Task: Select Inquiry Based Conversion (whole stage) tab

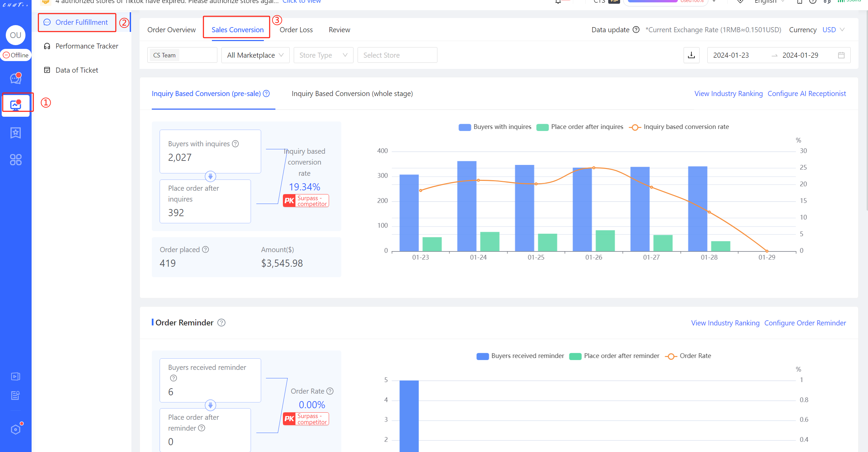Action: 352,93
